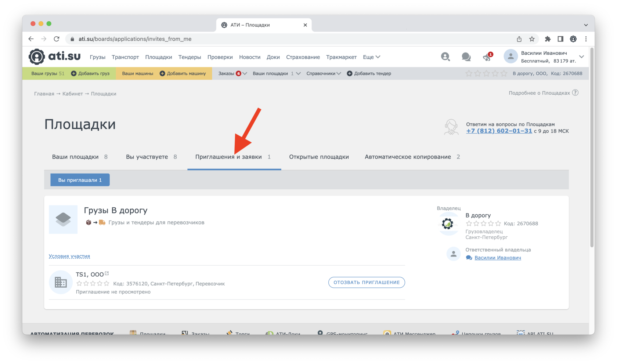Click the browser extensions puzzle icon
The image size is (617, 364).
(548, 39)
